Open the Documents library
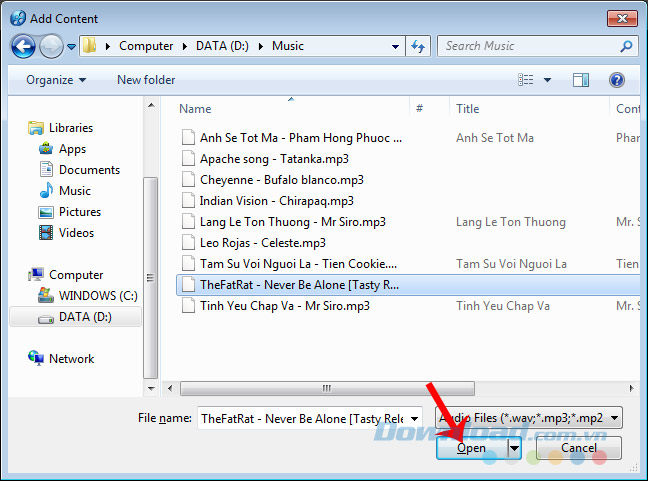The height and width of the screenshot is (481, 648). coord(79,169)
